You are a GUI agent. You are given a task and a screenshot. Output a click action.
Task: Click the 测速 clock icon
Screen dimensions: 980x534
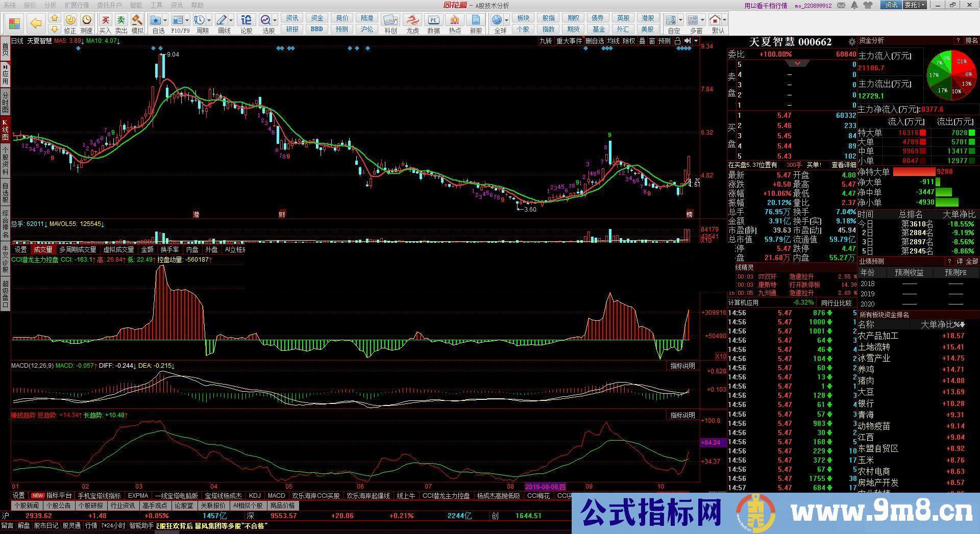[x=87, y=20]
